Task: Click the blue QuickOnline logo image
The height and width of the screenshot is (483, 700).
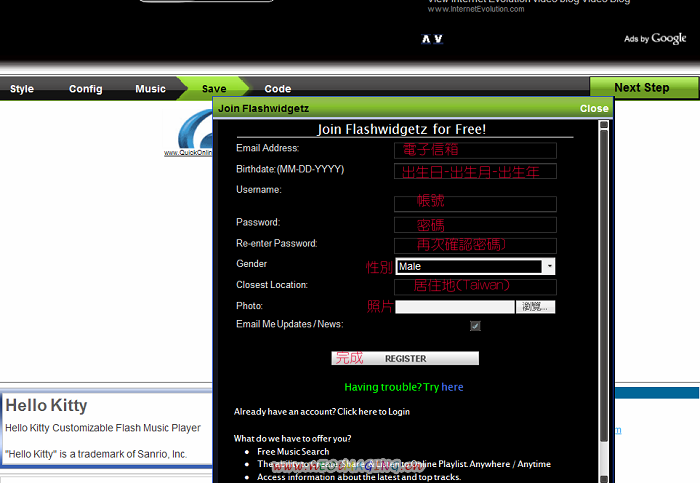Action: point(195,130)
